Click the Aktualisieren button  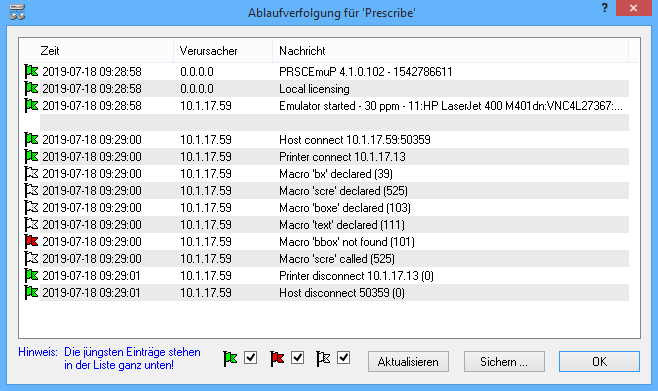(x=408, y=362)
